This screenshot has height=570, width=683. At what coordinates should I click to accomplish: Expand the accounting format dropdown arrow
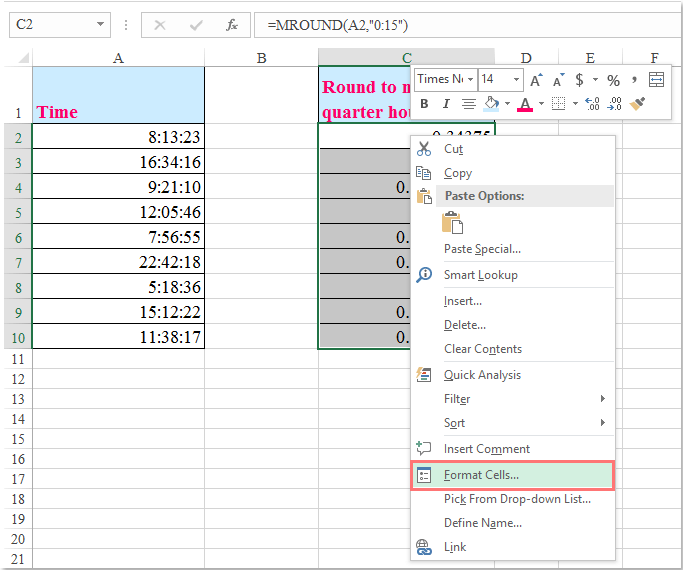click(595, 80)
